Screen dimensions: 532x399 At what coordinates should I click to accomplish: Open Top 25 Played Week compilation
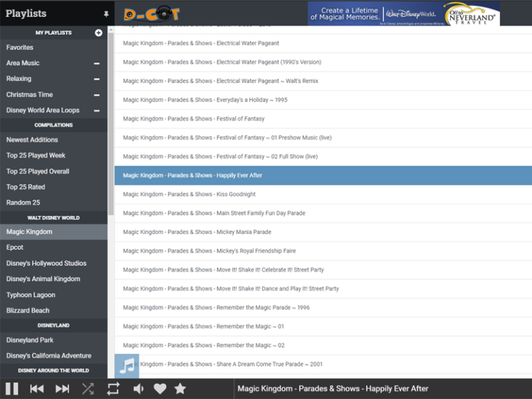[36, 155]
